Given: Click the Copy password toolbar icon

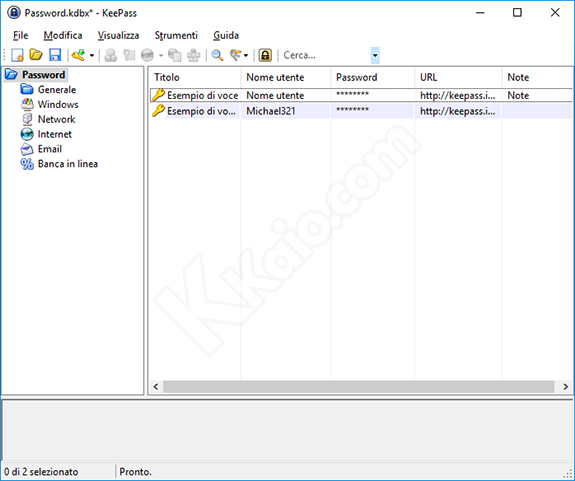Looking at the screenshot, I should pos(129,55).
